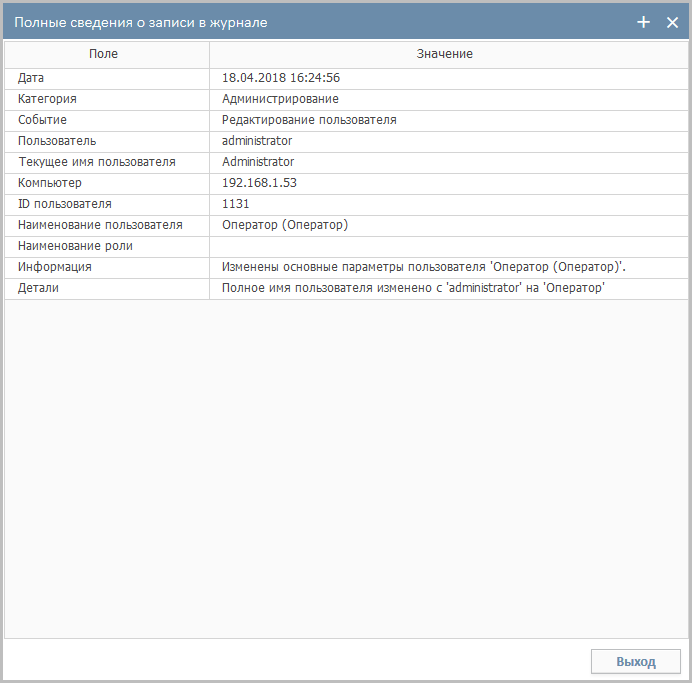Viewport: 692px width, 683px height.
Task: Click the Администрирование value cell
Action: click(280, 99)
